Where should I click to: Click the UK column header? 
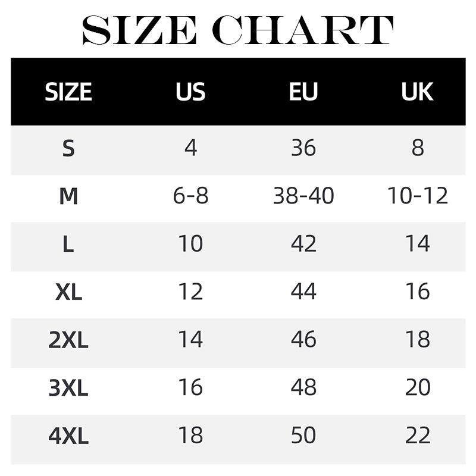pos(417,92)
